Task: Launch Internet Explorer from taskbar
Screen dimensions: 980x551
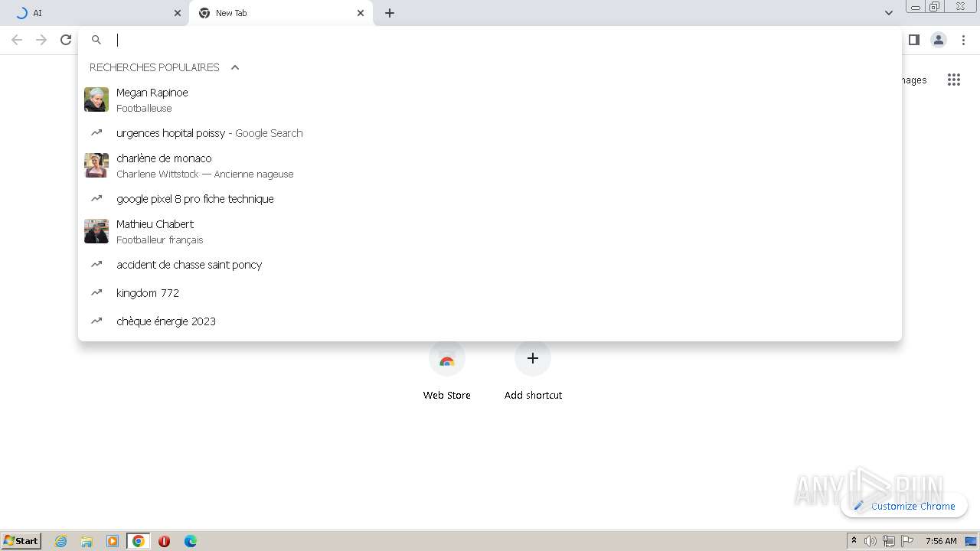Action: tap(61, 541)
